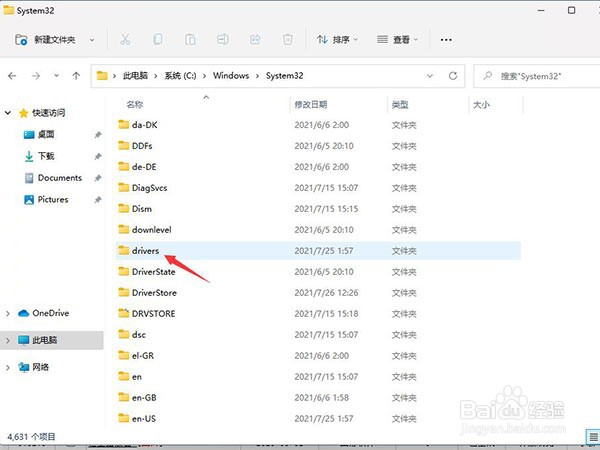This screenshot has height=450, width=600.
Task: Select Network (网络) in navigation pane
Action: point(34,367)
